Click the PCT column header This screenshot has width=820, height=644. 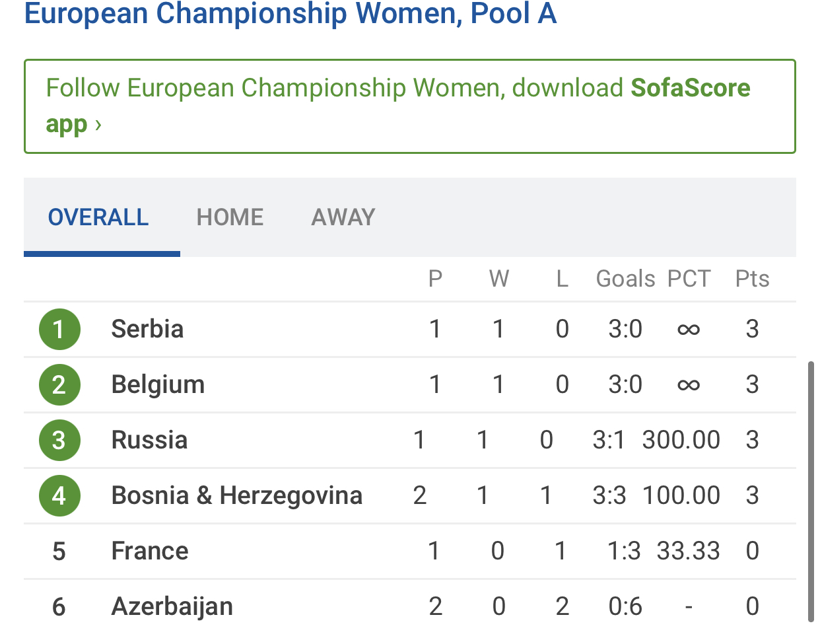tap(689, 279)
